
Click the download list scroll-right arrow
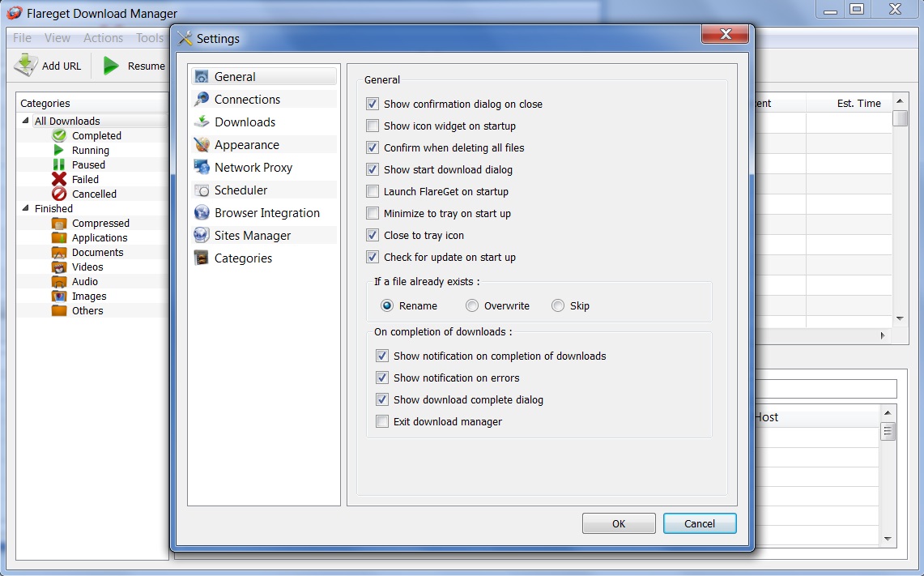coord(883,335)
